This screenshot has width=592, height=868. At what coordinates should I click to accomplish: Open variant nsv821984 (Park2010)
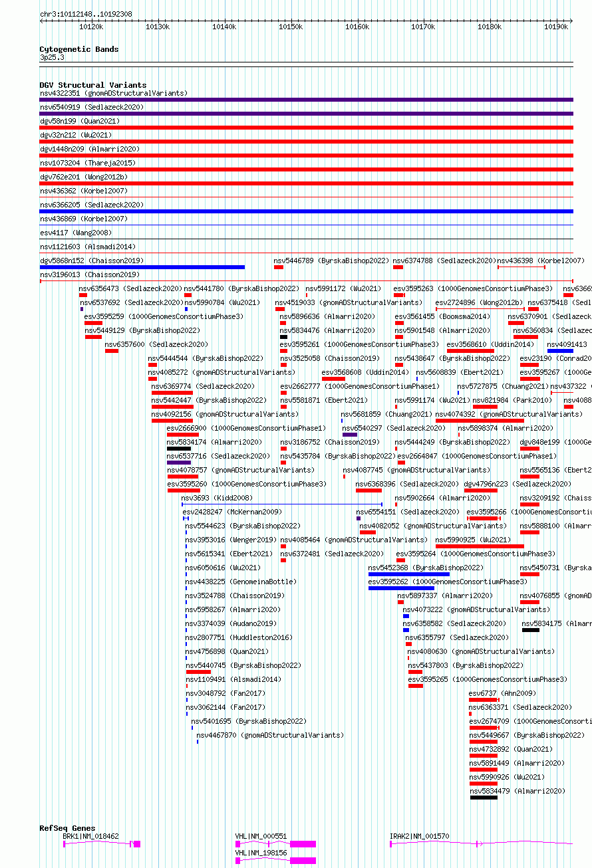[512, 401]
